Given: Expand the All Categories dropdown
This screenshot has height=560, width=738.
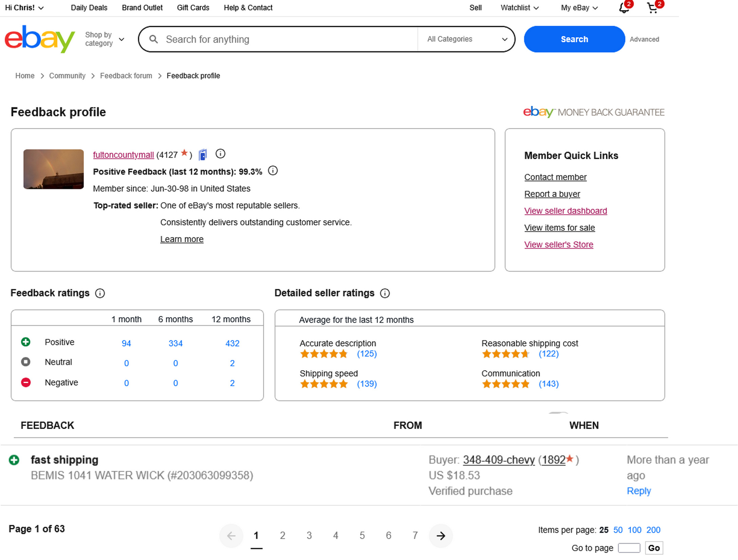Looking at the screenshot, I should [466, 39].
